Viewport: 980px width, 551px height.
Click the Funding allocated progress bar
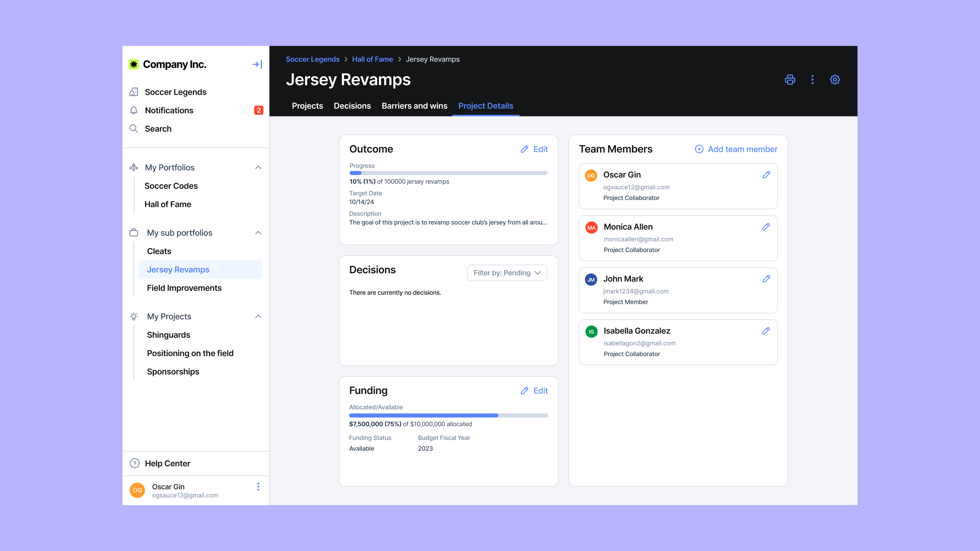pos(448,415)
